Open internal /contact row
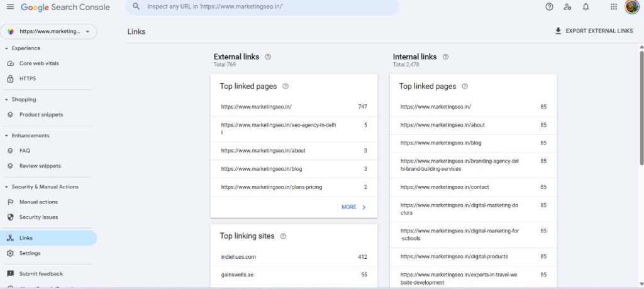 474,187
